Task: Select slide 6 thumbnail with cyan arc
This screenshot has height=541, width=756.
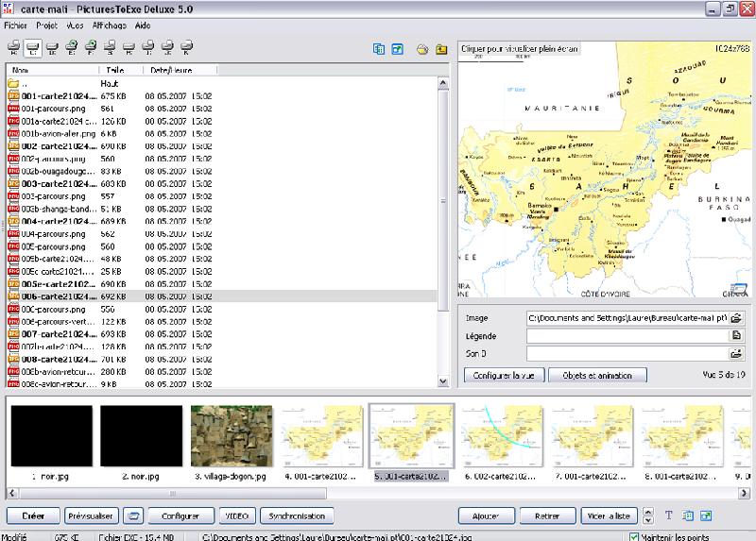Action: (502, 435)
